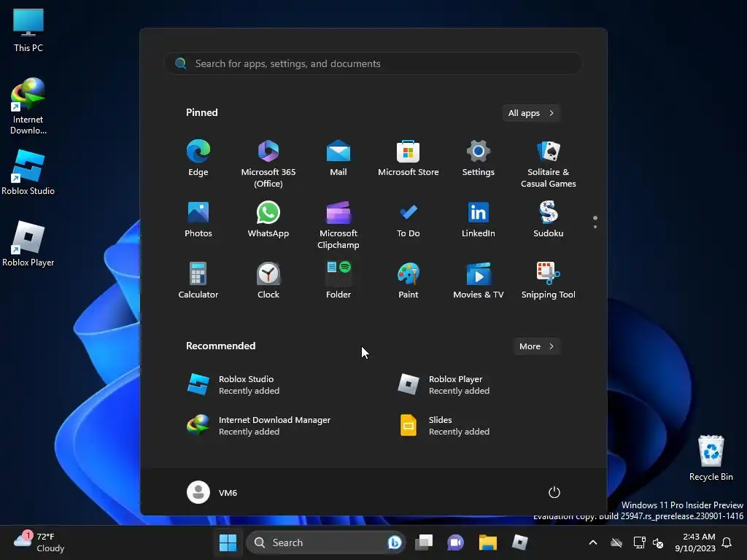Open the Calculator app
This screenshot has width=747, height=560.
pos(198,280)
